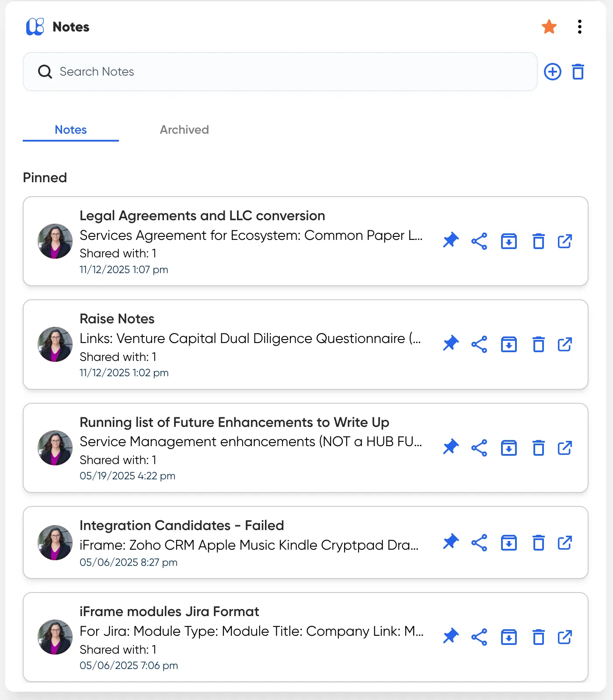The image size is (613, 700).
Task: Select the Notes tab
Action: tap(71, 130)
